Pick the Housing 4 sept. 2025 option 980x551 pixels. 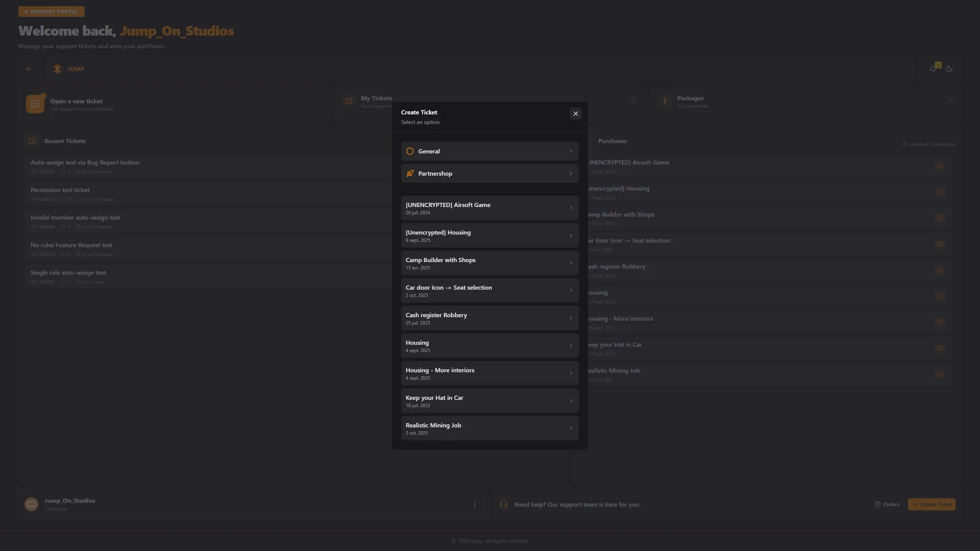(x=490, y=346)
